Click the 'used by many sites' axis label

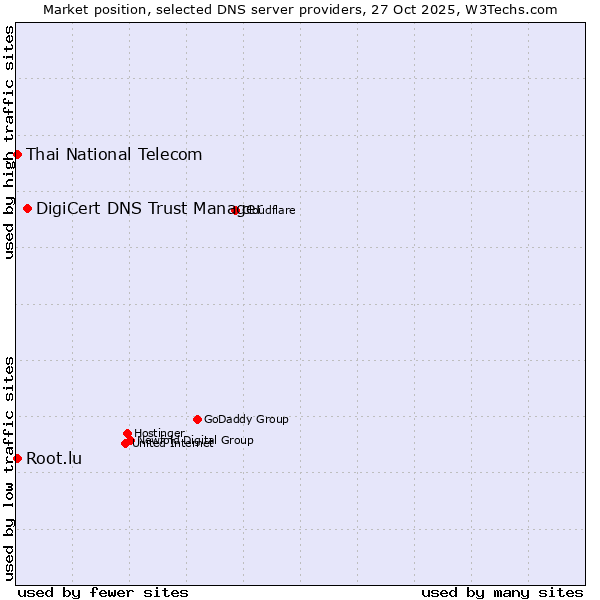pos(502,592)
